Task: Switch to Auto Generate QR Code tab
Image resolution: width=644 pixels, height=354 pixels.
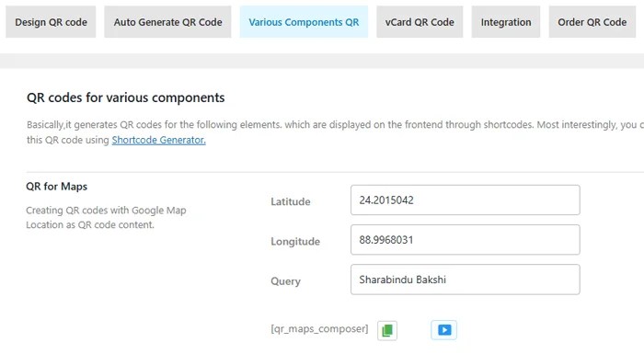Action: pyautogui.click(x=167, y=22)
